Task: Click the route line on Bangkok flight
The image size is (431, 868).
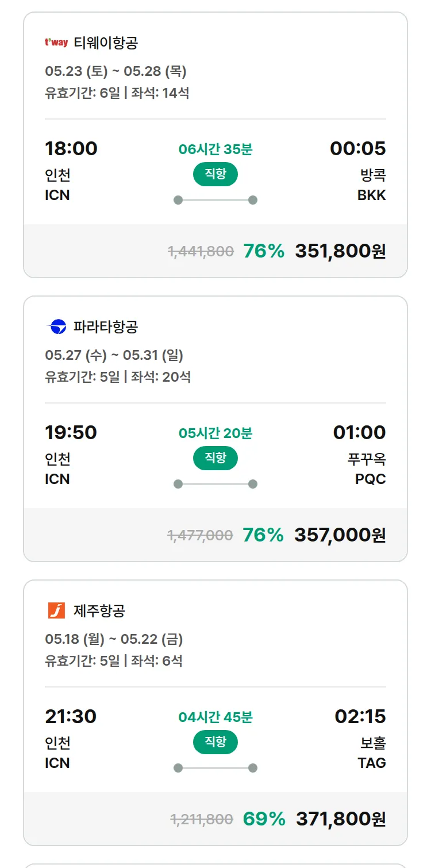Action: (215, 200)
